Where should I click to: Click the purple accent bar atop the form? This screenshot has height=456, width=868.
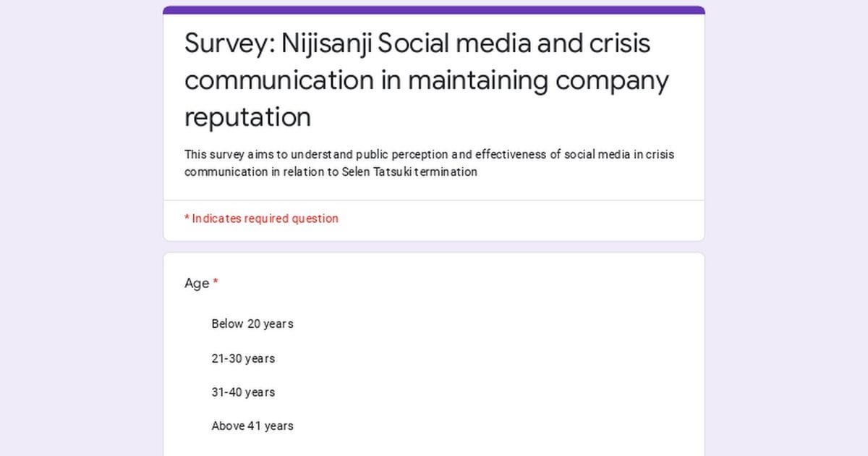click(434, 10)
